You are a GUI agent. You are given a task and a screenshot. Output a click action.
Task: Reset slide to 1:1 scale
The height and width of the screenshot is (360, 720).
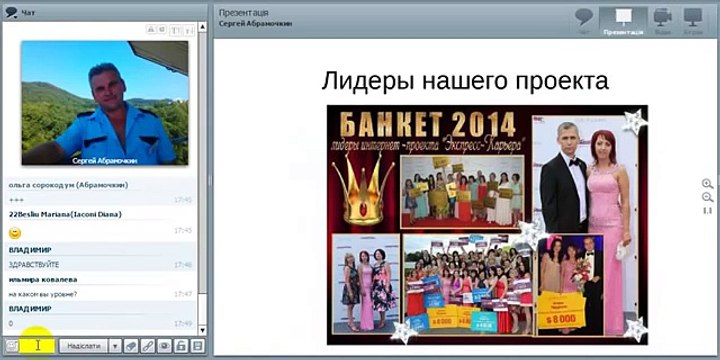[707, 211]
